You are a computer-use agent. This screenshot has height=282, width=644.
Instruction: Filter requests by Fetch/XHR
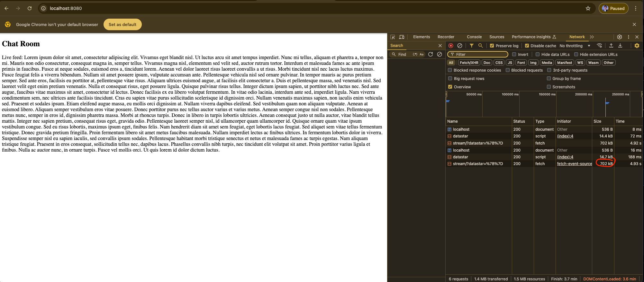click(469, 63)
